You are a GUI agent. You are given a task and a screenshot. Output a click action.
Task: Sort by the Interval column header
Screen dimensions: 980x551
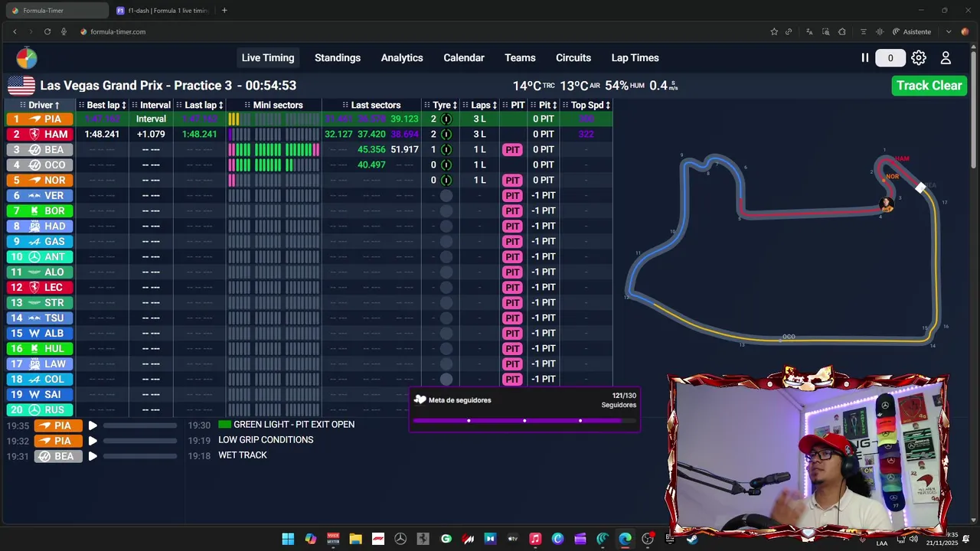point(151,105)
